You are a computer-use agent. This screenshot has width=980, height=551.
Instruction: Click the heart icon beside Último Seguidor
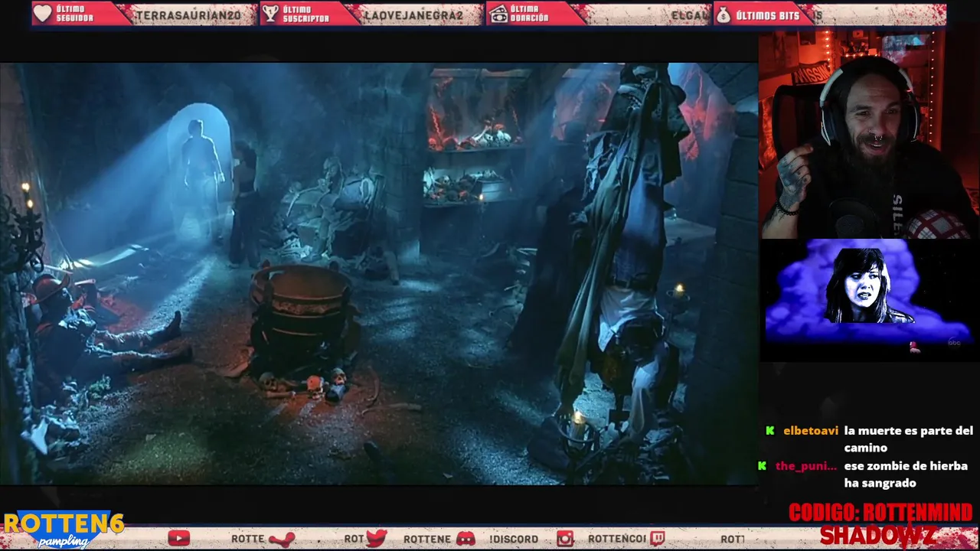tap(43, 13)
